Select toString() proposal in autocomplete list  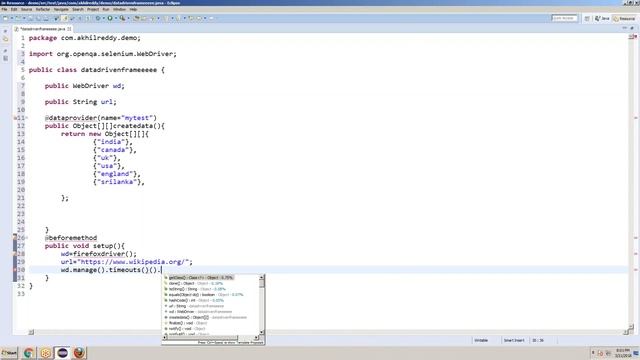[x=211, y=289]
